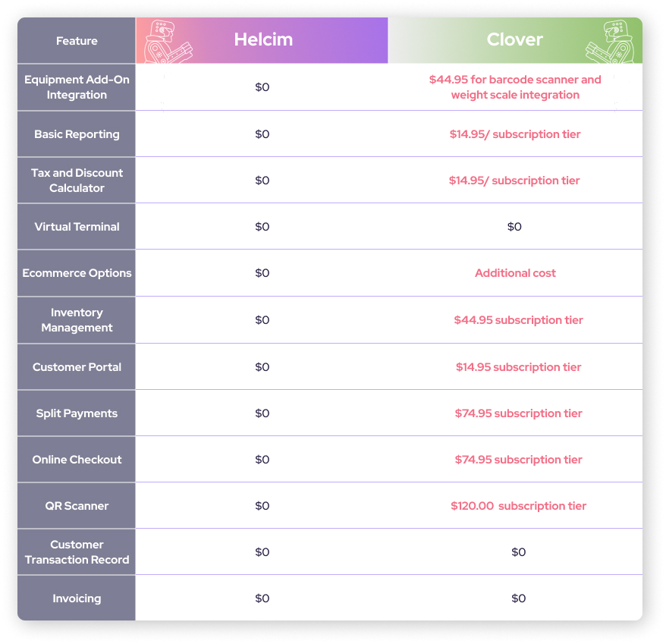
Task: Select the Customer Portal row label
Action: pyautogui.click(x=77, y=367)
